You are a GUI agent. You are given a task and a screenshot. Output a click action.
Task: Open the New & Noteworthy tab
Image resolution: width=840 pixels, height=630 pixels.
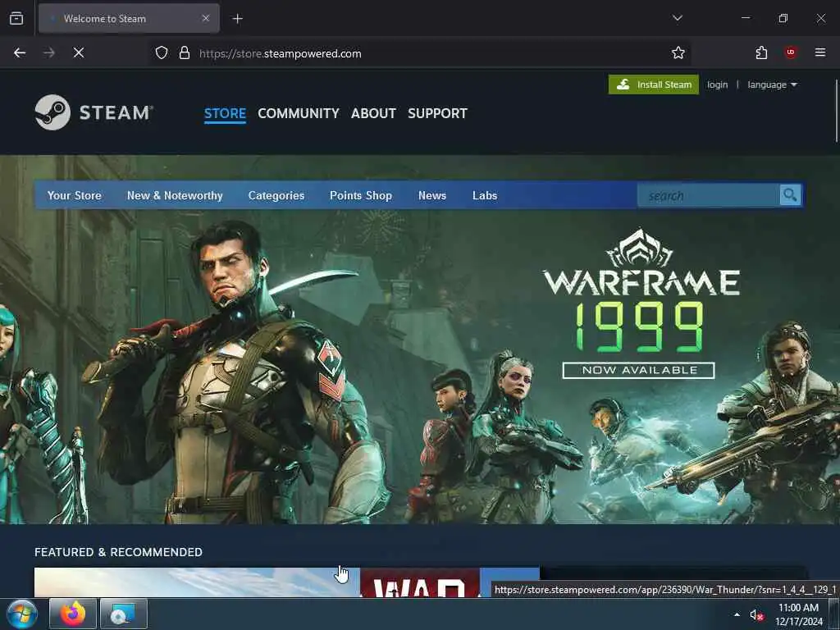[x=175, y=195]
